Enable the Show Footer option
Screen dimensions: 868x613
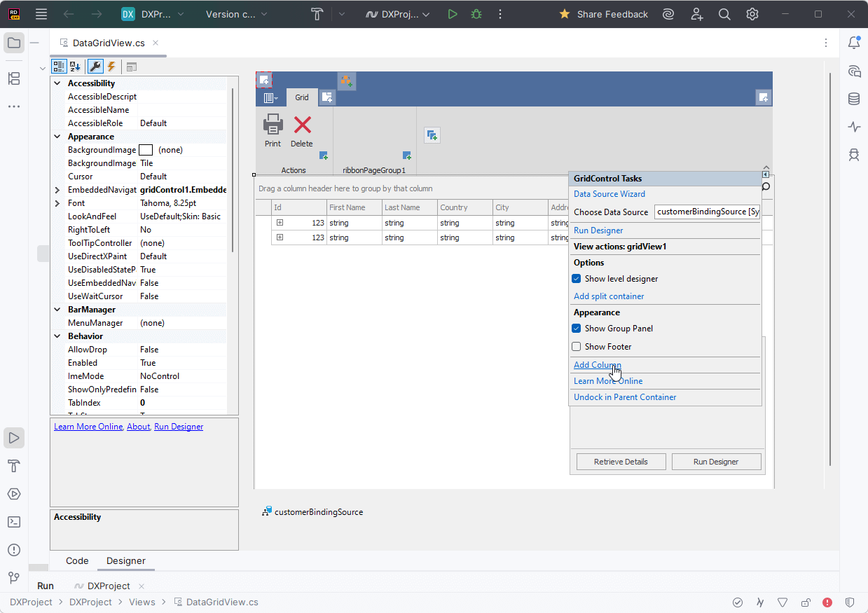point(576,346)
